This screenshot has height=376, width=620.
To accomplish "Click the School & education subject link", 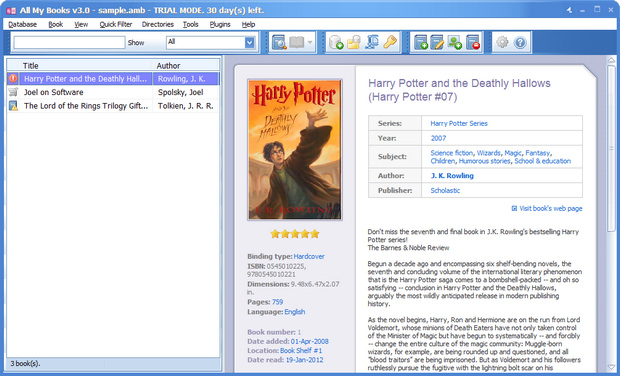I will [x=542, y=161].
